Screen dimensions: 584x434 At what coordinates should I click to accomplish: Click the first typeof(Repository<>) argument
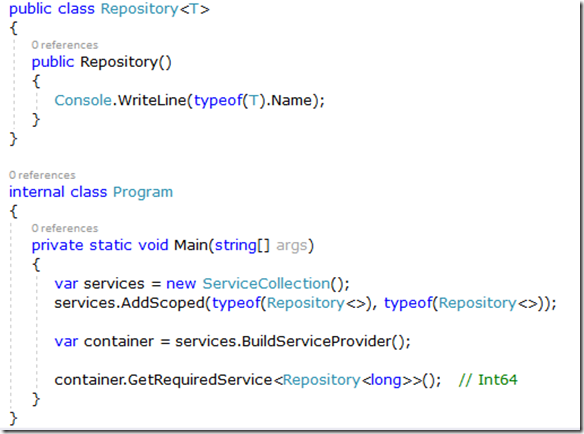point(291,303)
